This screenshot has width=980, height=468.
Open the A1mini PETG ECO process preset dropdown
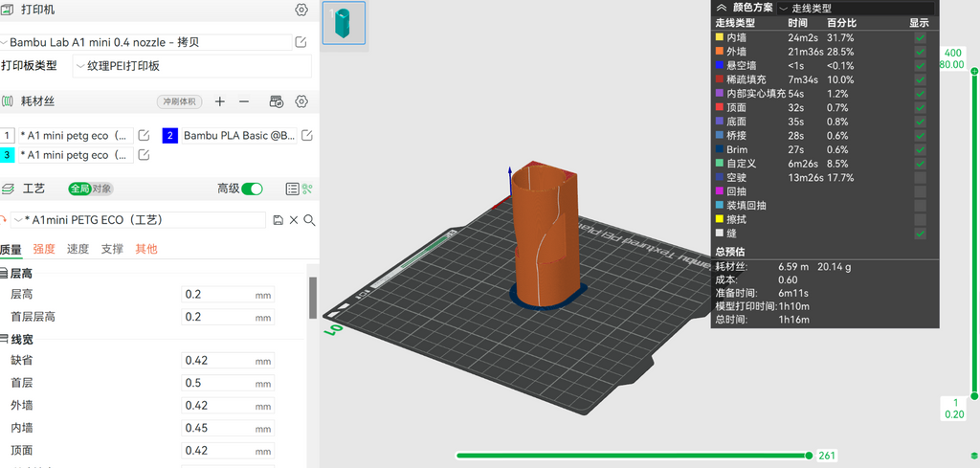(138, 220)
